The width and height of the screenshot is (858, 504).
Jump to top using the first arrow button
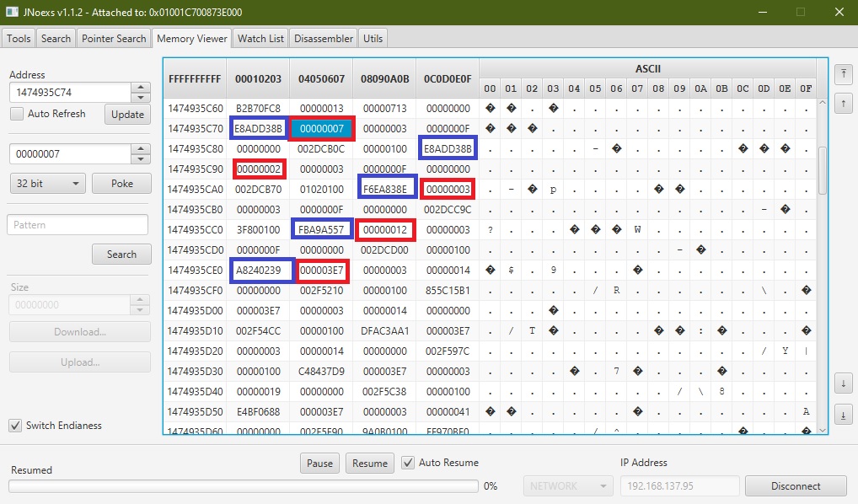click(843, 74)
